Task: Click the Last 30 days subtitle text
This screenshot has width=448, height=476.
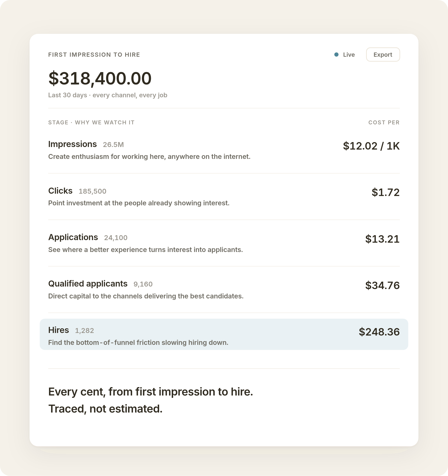Action: [x=108, y=95]
